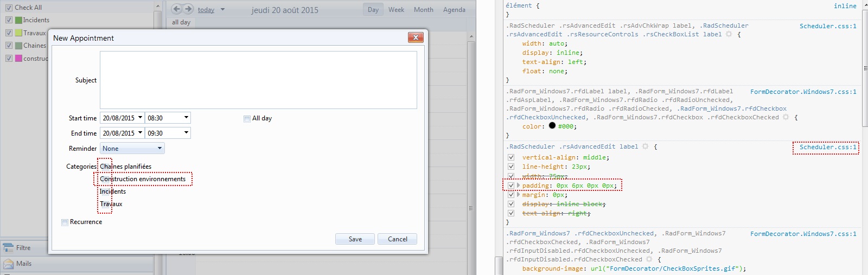Click inside the Subject text area

click(258, 80)
